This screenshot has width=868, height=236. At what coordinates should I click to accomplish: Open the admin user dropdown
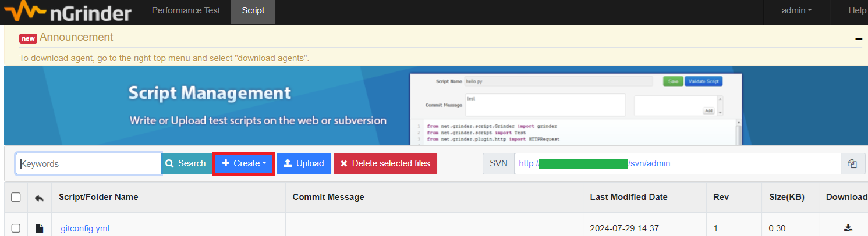[x=796, y=10]
